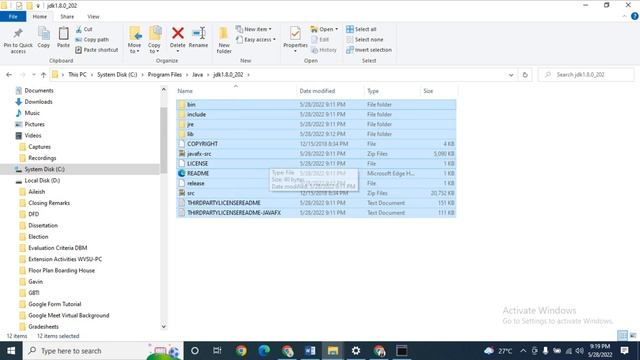Open Google Form Tutorial folder
Viewport: 640px width, 360px height.
point(55,304)
